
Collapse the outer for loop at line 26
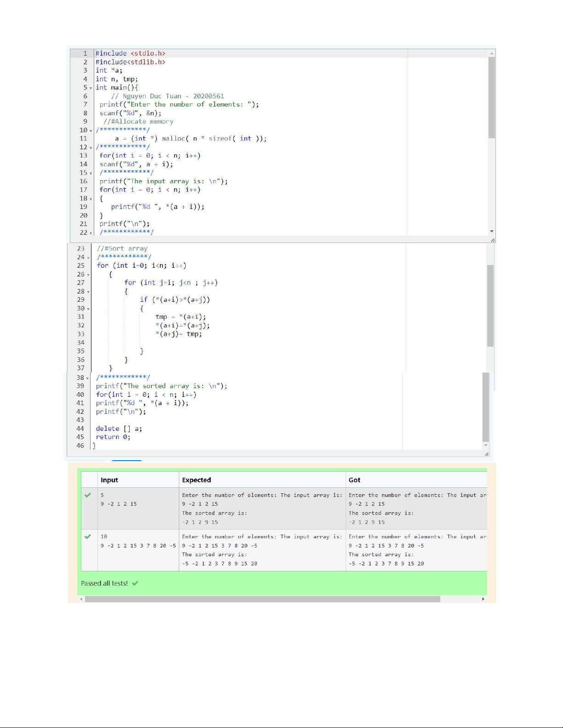click(88, 275)
